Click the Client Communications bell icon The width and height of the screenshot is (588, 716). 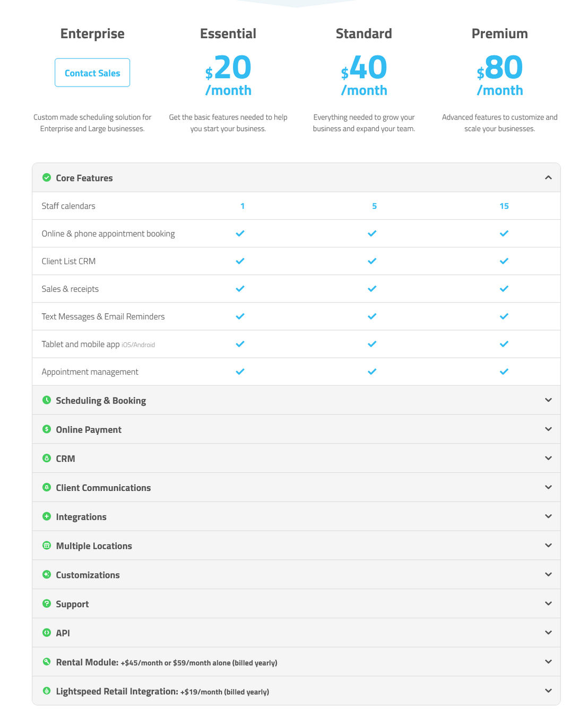(47, 487)
